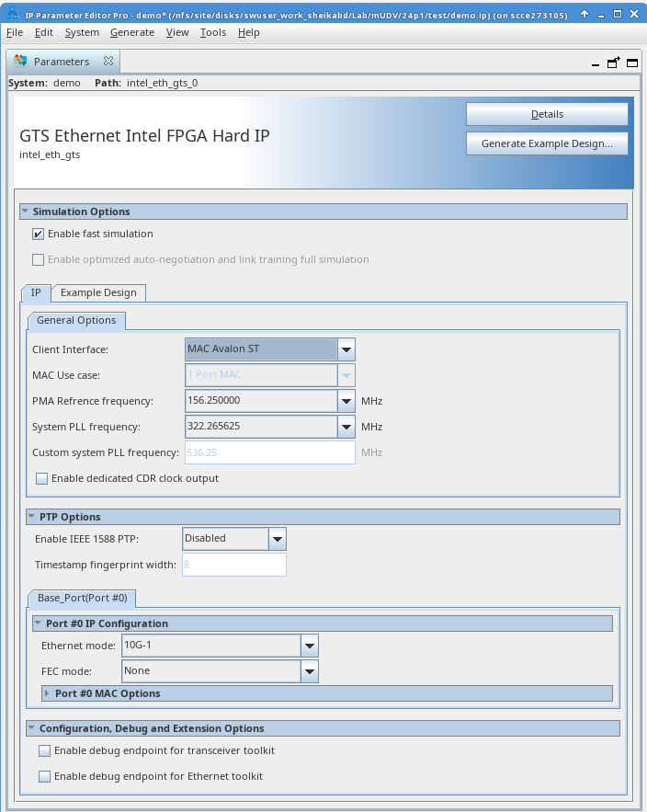
Task: Click the GTS Ethernet Intel FPGA Hard IP title
Action: pos(144,136)
